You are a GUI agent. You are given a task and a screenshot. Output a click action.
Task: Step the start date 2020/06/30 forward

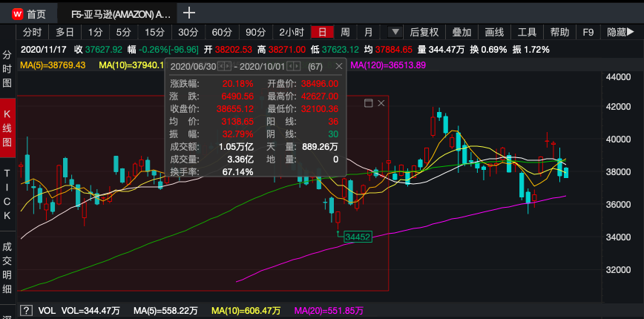(227, 67)
